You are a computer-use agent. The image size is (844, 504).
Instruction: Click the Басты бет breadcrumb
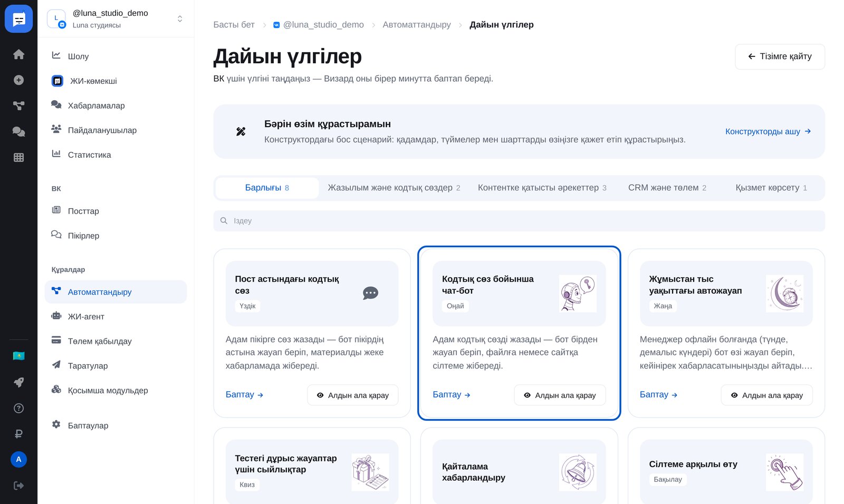[234, 25]
